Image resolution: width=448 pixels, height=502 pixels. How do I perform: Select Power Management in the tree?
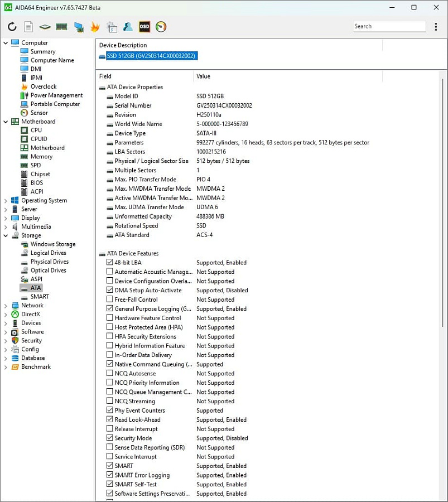56,95
